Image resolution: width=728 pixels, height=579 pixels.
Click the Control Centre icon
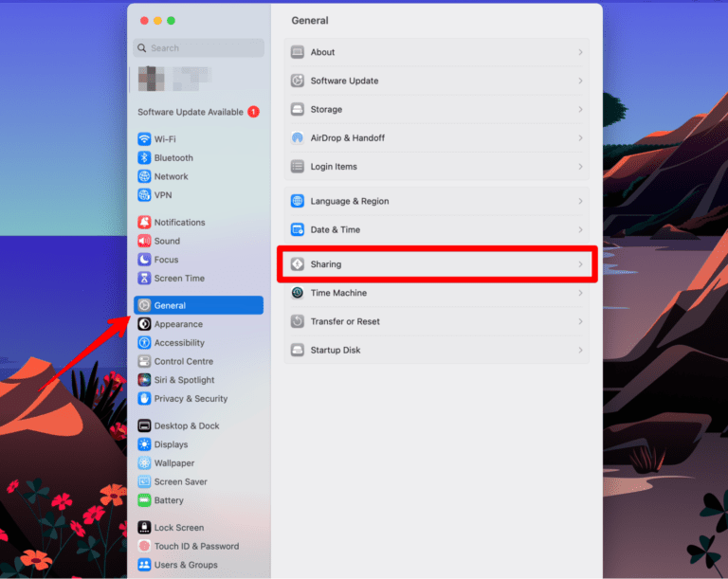click(144, 361)
